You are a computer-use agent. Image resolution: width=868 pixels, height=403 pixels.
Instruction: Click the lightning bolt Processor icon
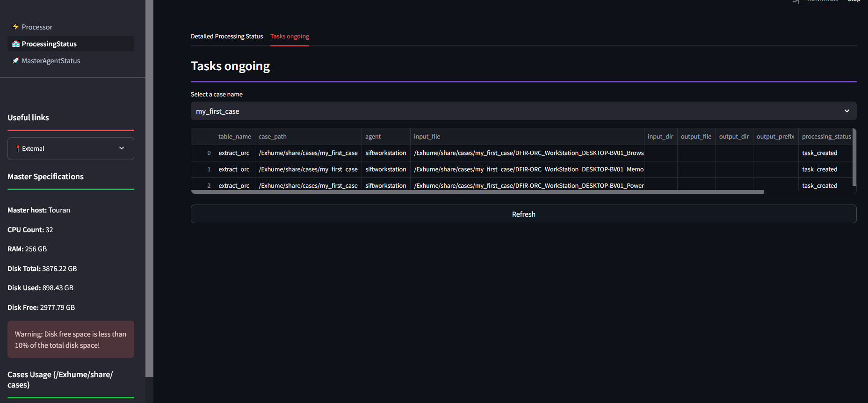click(15, 27)
